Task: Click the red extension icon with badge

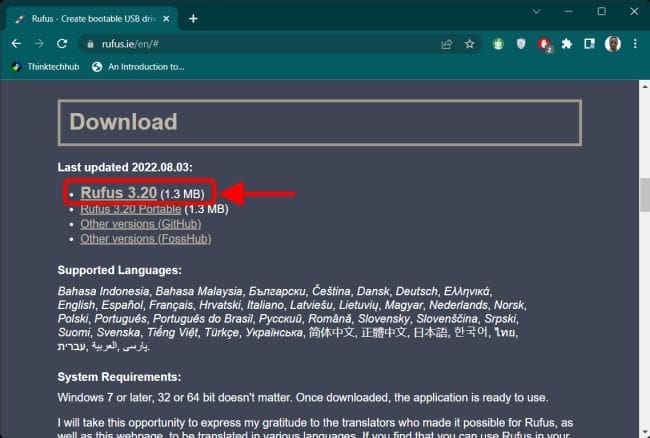Action: 545,44
